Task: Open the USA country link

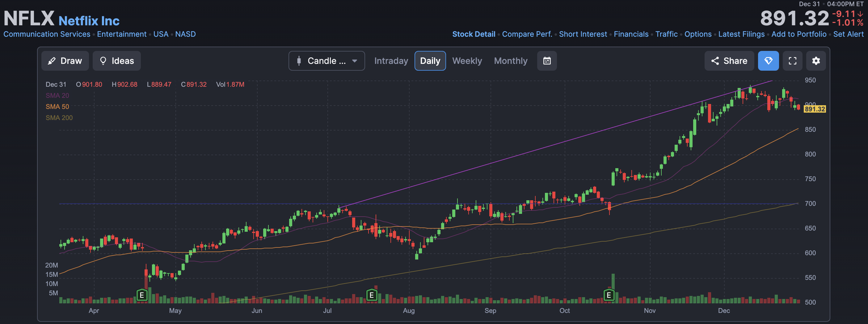Action: [161, 34]
